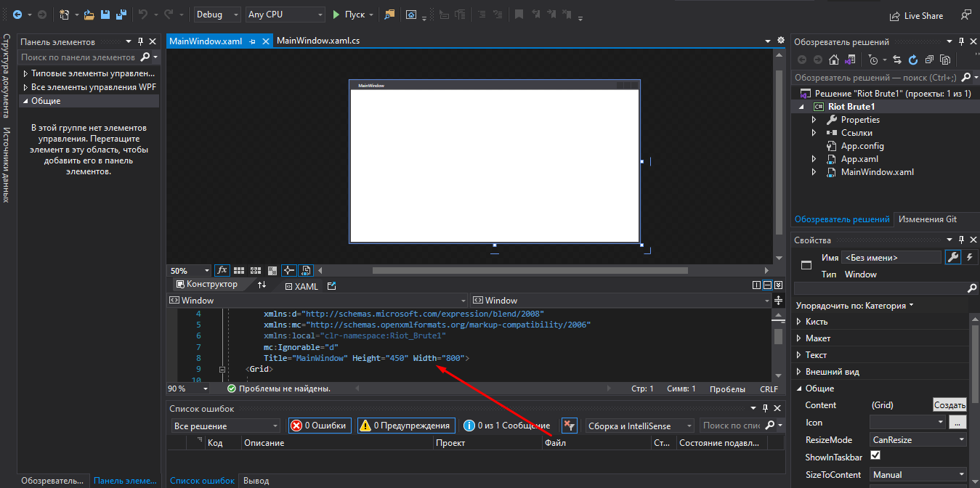The image size is (980, 488).
Task: Toggle the 0 Ошибки errors filter
Action: pos(320,426)
